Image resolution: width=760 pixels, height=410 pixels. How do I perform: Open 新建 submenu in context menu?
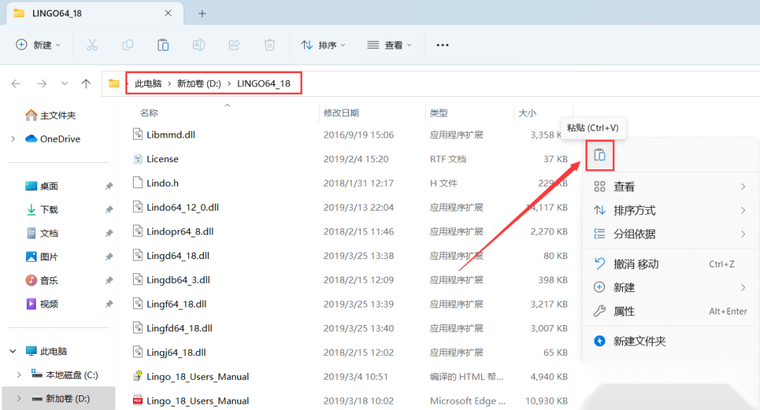pos(671,287)
